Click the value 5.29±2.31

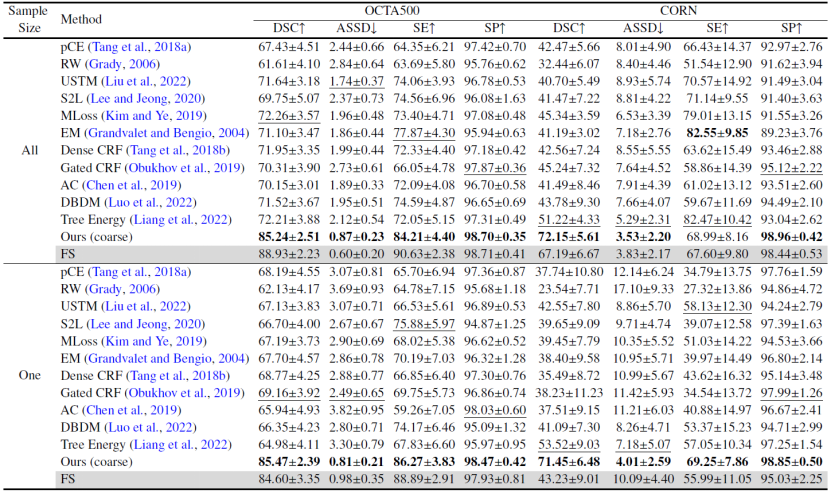coord(643,219)
